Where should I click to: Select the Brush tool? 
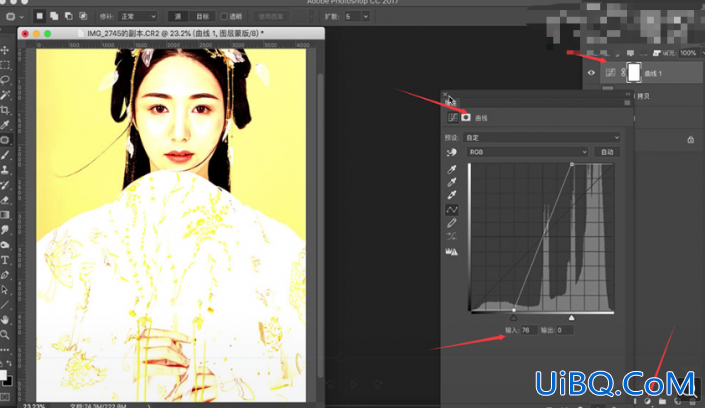tap(5, 155)
